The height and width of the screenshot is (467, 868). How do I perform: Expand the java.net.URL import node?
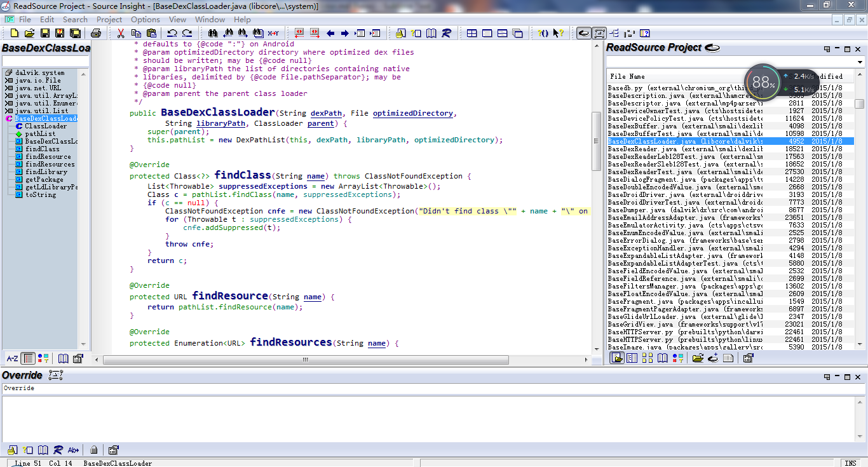(x=9, y=88)
